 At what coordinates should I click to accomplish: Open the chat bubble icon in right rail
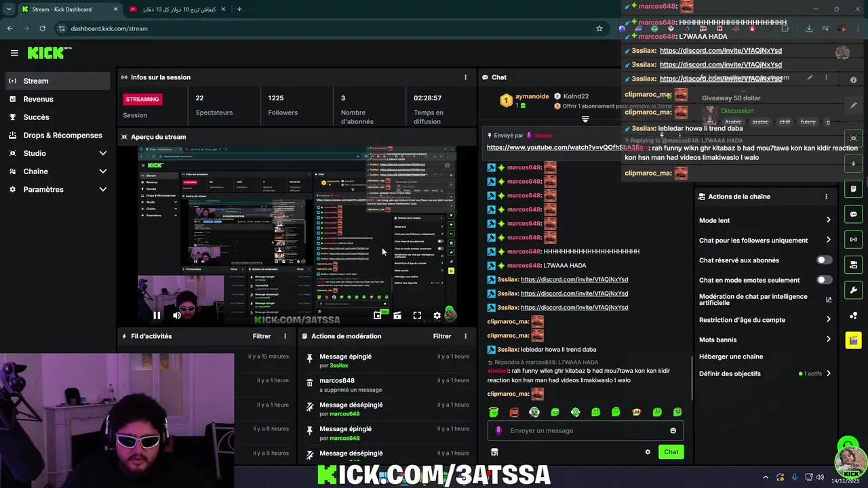point(853,214)
